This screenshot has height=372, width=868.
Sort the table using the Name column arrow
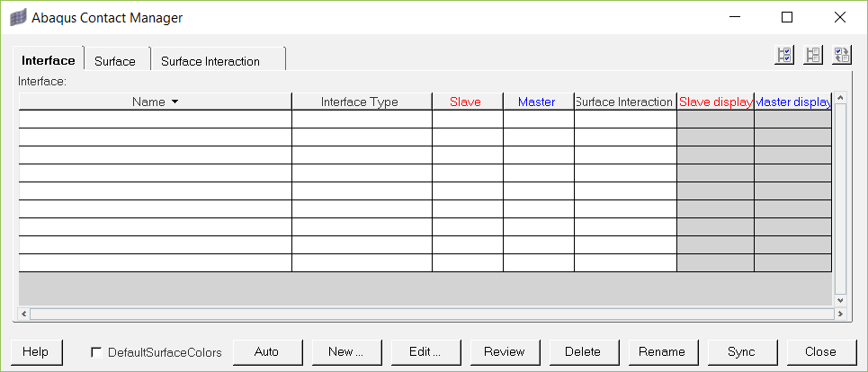click(x=174, y=102)
